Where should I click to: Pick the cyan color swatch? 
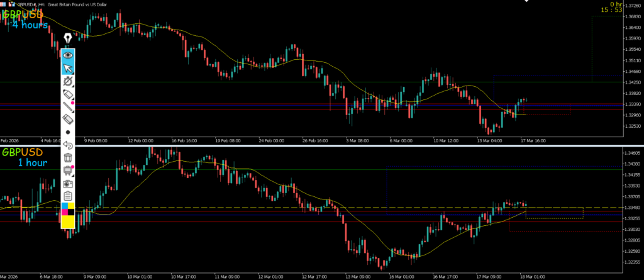click(x=64, y=206)
